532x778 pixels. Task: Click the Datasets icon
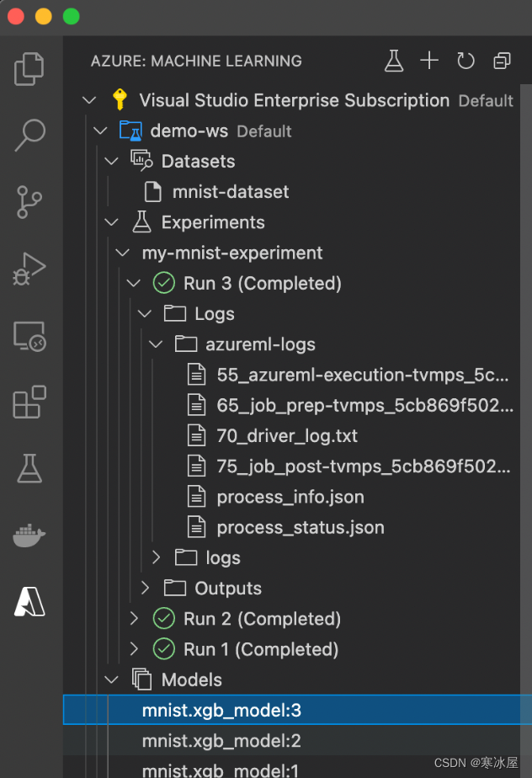pyautogui.click(x=141, y=161)
